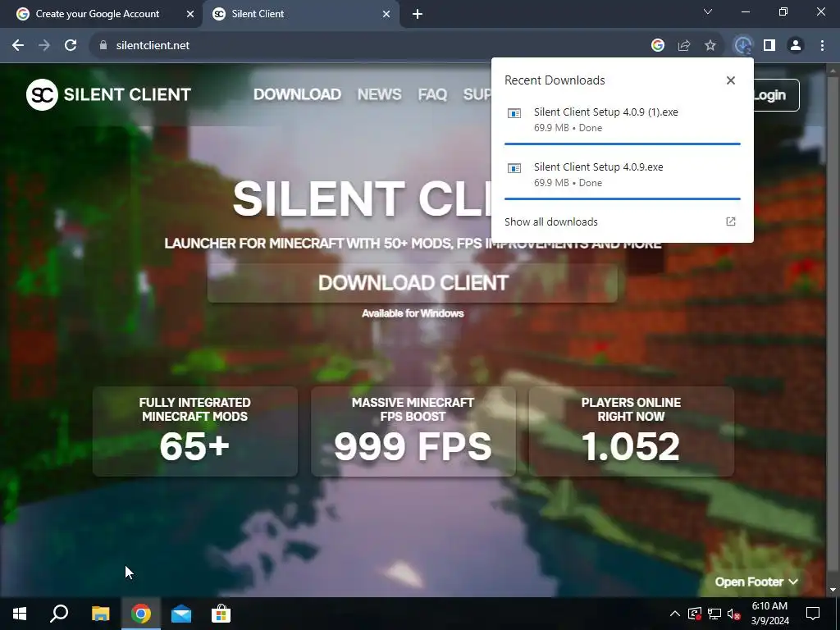Open File Explorer from taskbar
Image resolution: width=840 pixels, height=630 pixels.
click(100, 614)
